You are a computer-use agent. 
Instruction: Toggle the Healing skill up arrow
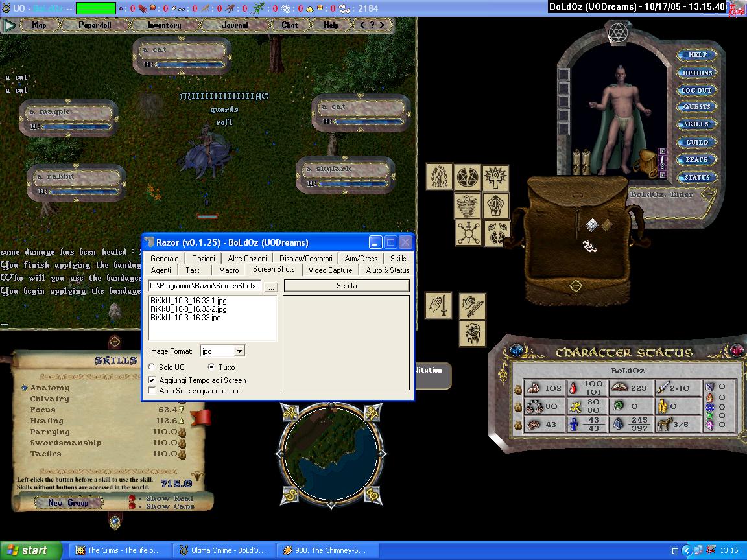pos(182,421)
